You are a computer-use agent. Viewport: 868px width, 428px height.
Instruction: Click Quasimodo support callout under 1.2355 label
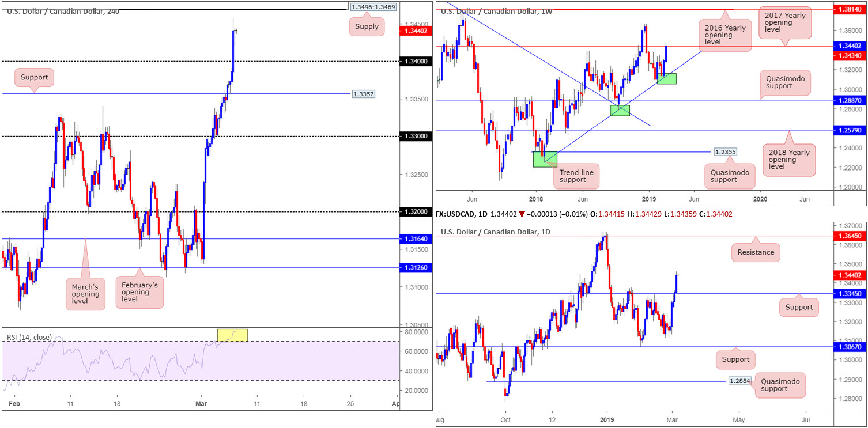pos(730,175)
